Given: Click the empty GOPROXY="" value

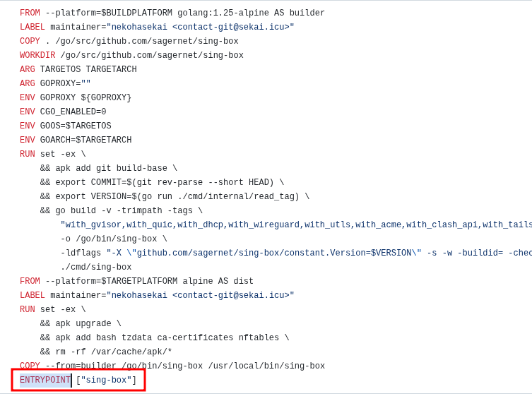Looking at the screenshot, I should point(85,84).
